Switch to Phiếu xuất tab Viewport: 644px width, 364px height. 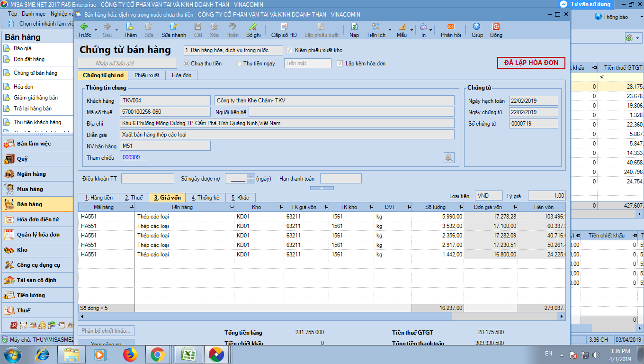click(x=147, y=75)
